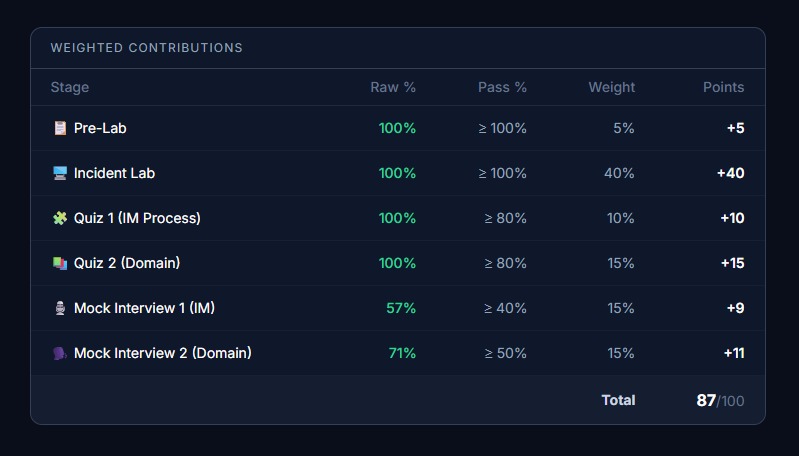Open the Incident Lab stage row
The height and width of the screenshot is (456, 799).
click(x=398, y=173)
